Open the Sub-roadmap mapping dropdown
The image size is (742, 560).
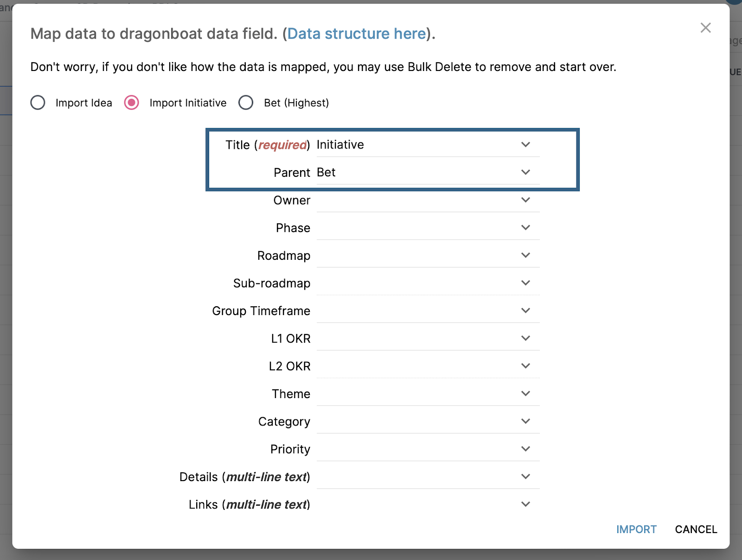[x=428, y=283]
